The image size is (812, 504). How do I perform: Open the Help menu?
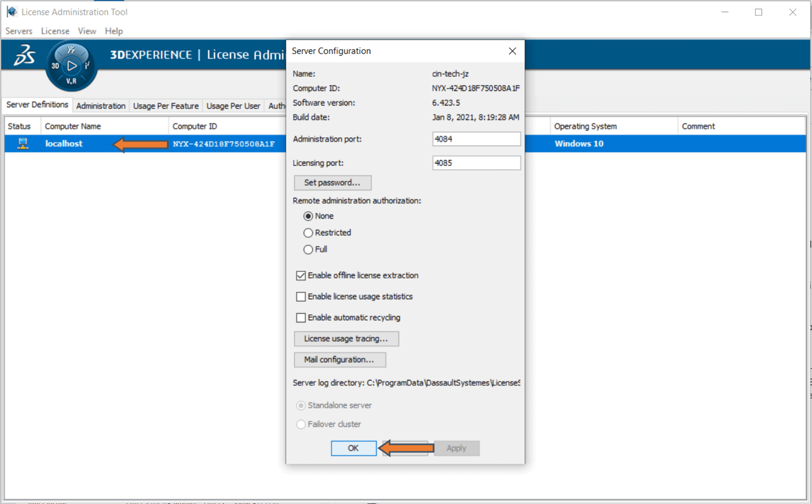(x=114, y=31)
